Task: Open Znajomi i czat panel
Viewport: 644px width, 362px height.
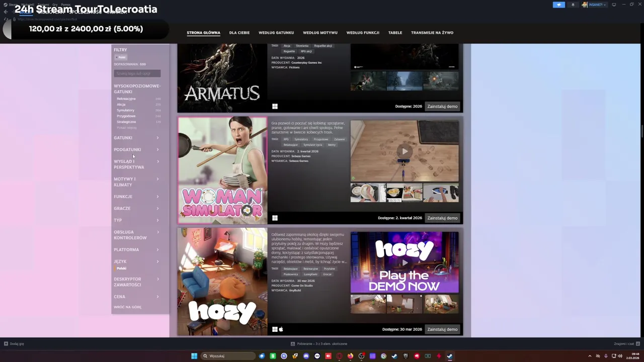Action: pyautogui.click(x=626, y=344)
